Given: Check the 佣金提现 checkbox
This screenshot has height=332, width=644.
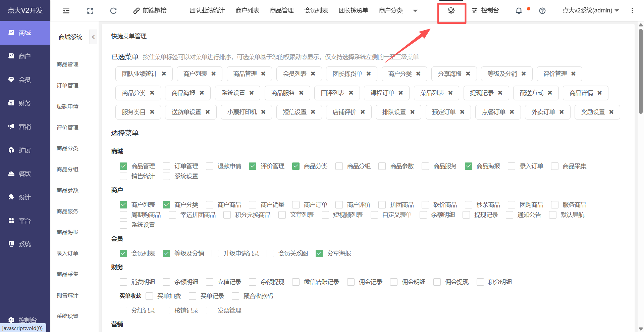Looking at the screenshot, I should pyautogui.click(x=437, y=282).
